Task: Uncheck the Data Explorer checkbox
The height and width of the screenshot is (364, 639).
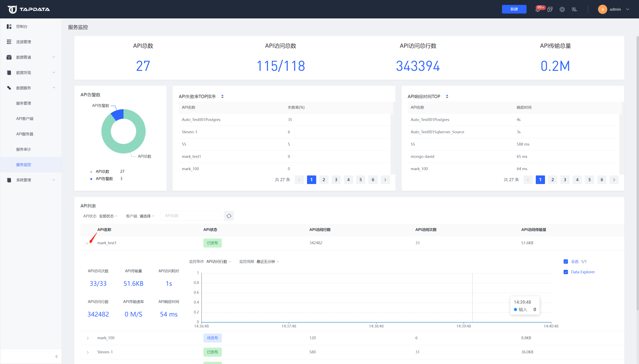Action: pos(566,272)
